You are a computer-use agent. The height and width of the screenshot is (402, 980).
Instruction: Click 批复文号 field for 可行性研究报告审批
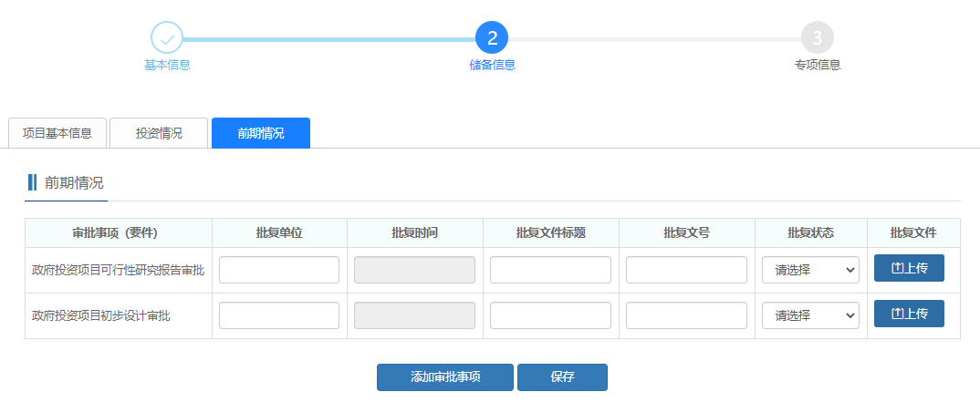pyautogui.click(x=686, y=270)
